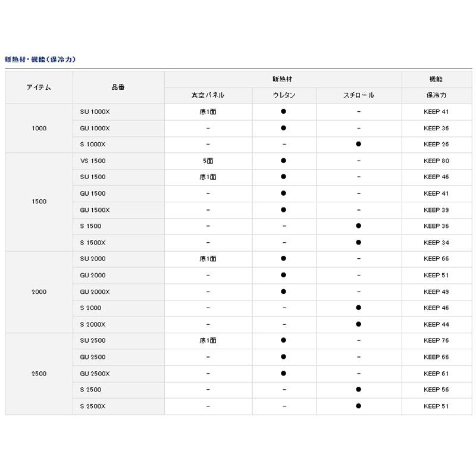This screenshot has height=476, width=476.
Task: Click the ウレタン column header
Action: click(284, 95)
